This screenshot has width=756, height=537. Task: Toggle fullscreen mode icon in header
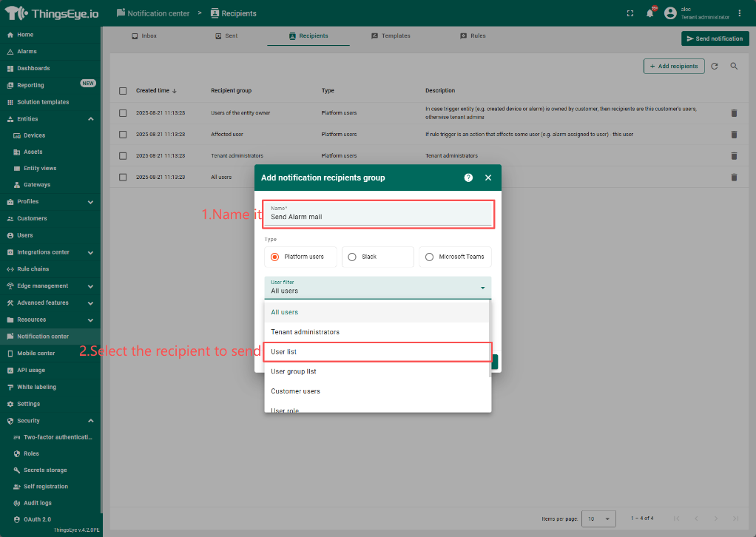pyautogui.click(x=630, y=13)
